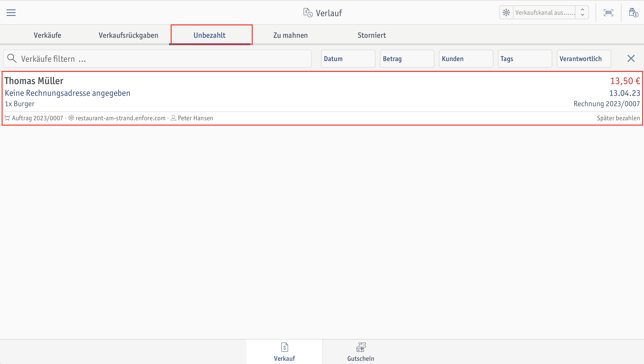This screenshot has height=364, width=644.
Task: Select the Unbezahlt tab
Action: point(210,35)
